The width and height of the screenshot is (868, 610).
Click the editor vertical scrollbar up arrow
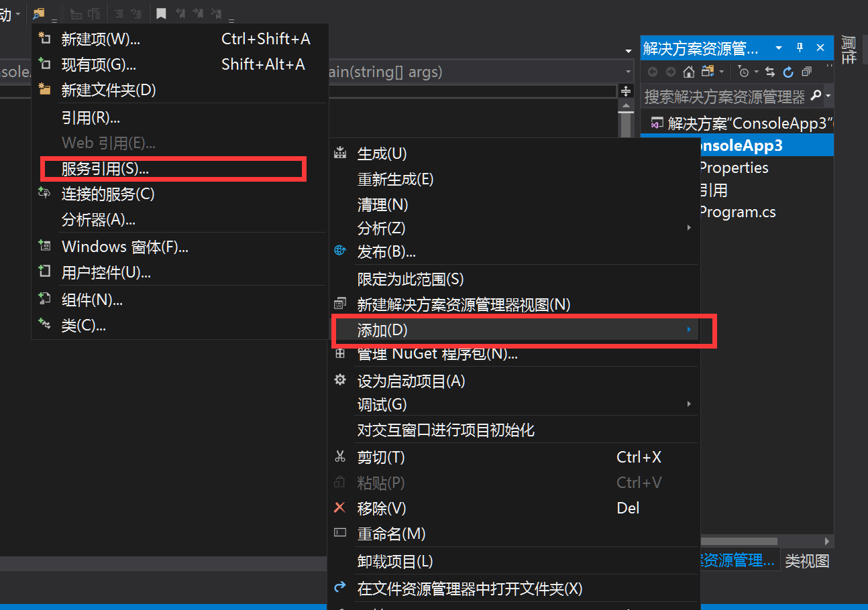626,106
